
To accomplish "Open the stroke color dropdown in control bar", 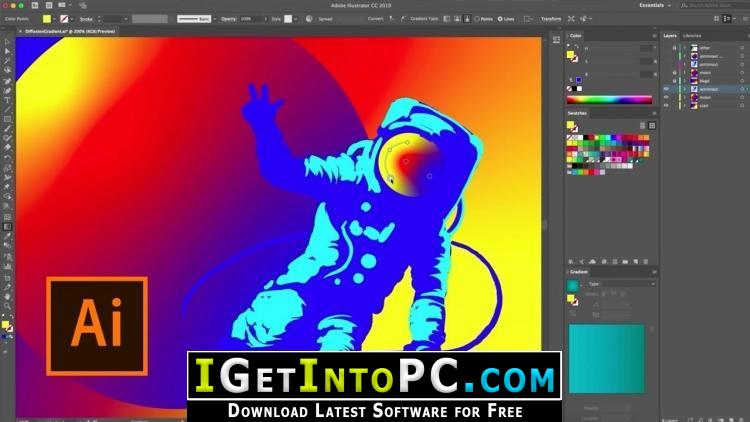I will click(71, 19).
